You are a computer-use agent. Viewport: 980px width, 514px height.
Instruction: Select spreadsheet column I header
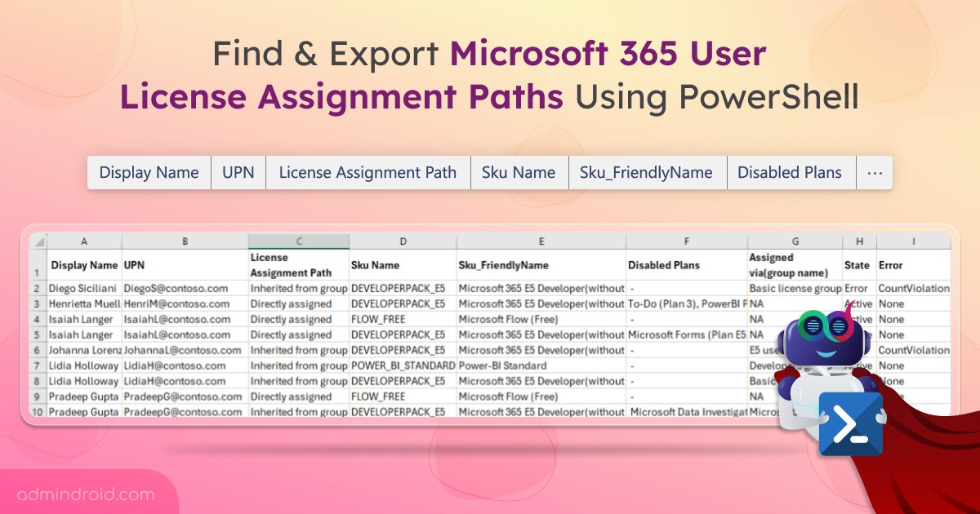pos(913,241)
